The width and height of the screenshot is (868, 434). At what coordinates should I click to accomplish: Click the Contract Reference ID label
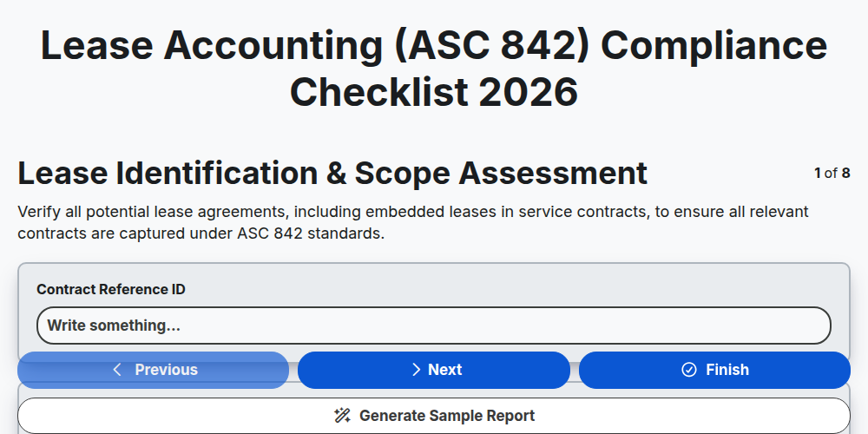click(x=111, y=290)
